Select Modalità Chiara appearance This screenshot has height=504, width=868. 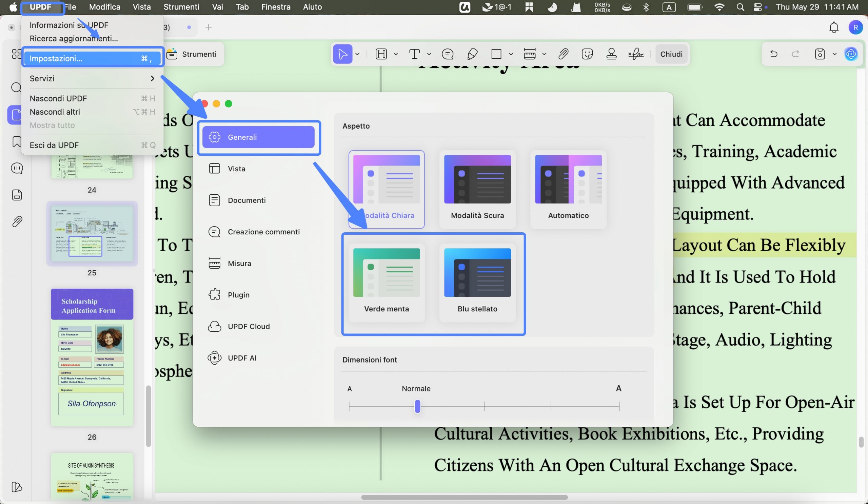point(386,190)
